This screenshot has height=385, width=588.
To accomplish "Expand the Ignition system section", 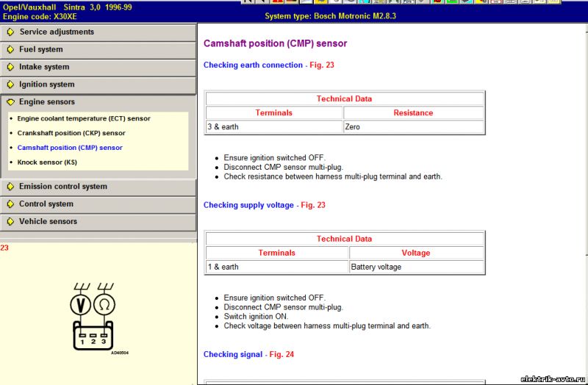I will (98, 84).
